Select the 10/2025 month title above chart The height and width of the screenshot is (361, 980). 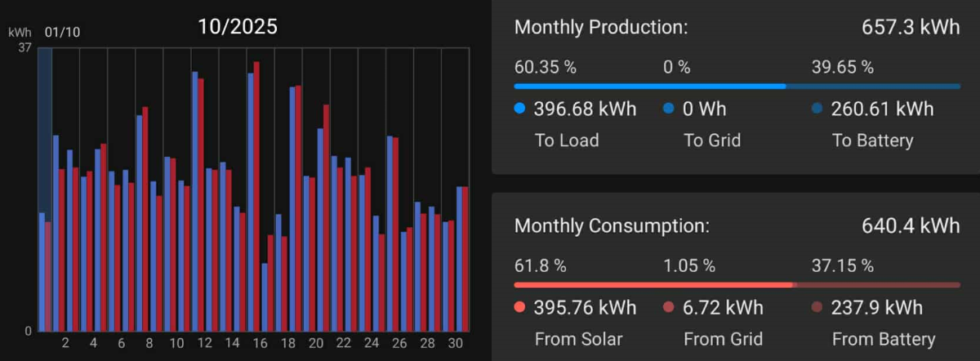[238, 27]
